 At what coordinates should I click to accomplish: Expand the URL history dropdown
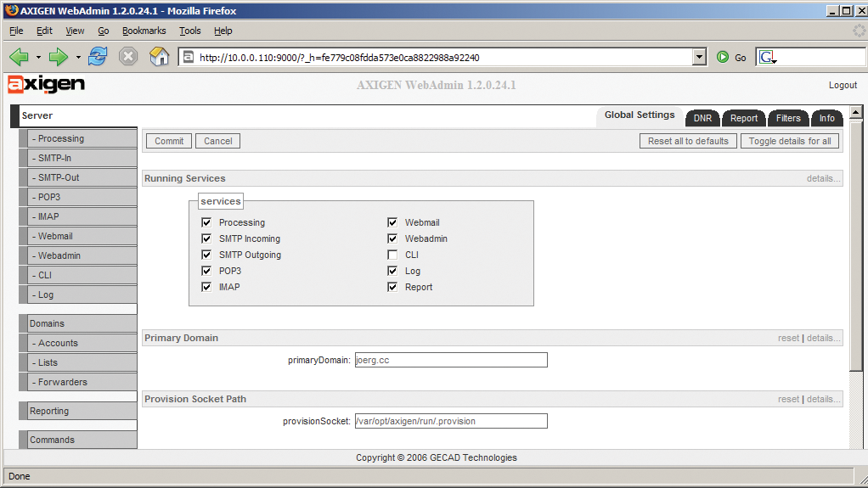(x=699, y=57)
